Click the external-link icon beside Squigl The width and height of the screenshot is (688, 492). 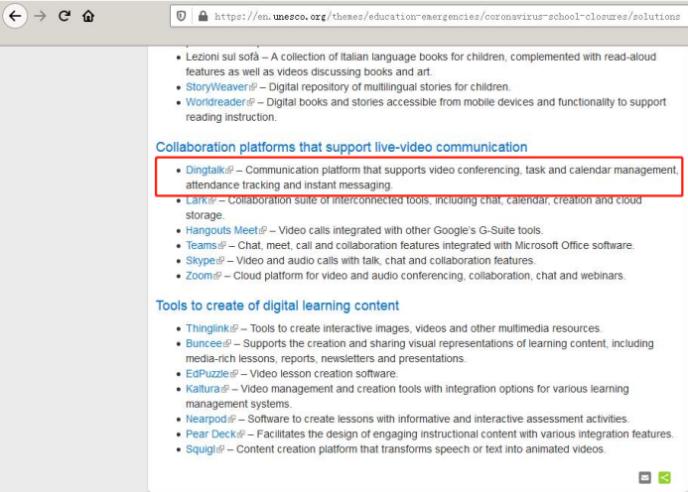[x=220, y=450]
